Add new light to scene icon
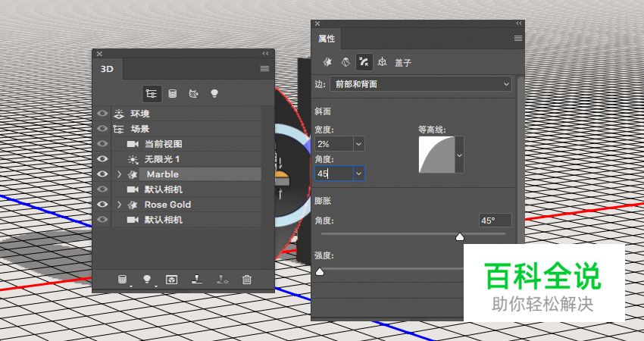 [x=147, y=280]
